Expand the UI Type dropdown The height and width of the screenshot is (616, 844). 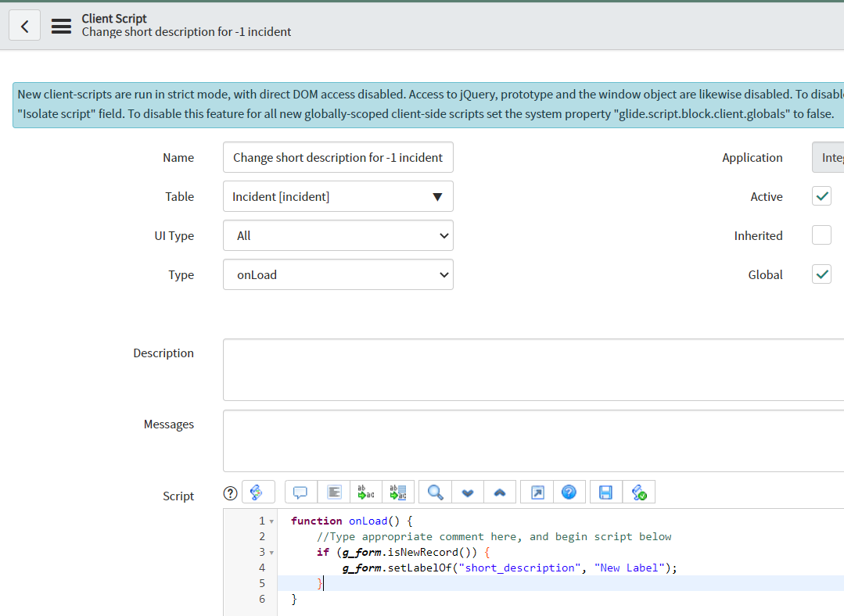click(338, 236)
